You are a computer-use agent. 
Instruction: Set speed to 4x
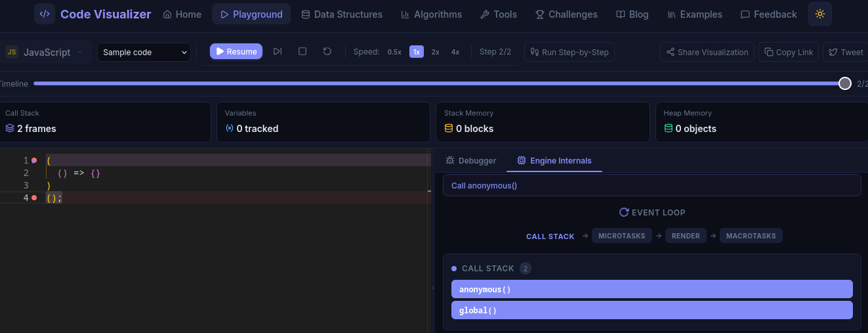pyautogui.click(x=455, y=52)
